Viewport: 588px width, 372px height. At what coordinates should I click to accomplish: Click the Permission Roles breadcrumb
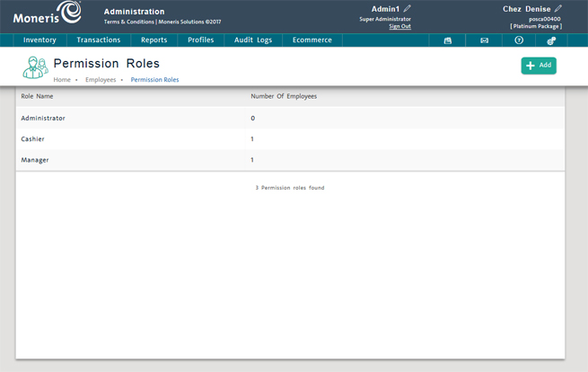[155, 80]
